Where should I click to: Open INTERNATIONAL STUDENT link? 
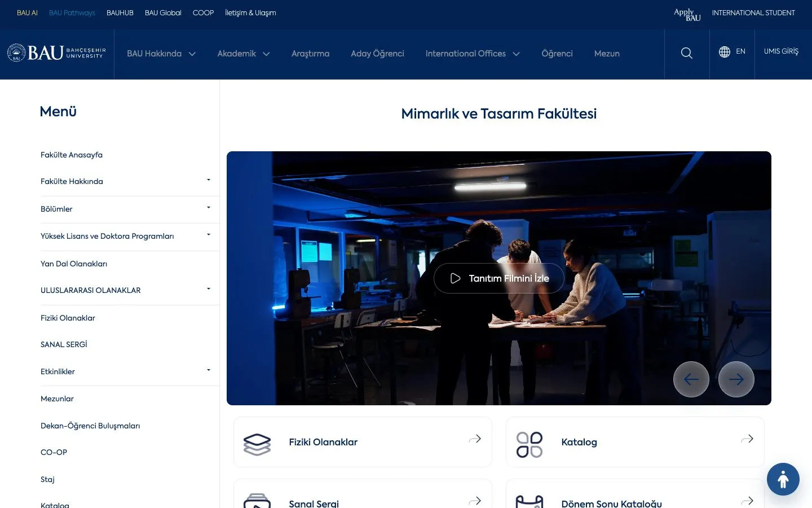(x=753, y=13)
